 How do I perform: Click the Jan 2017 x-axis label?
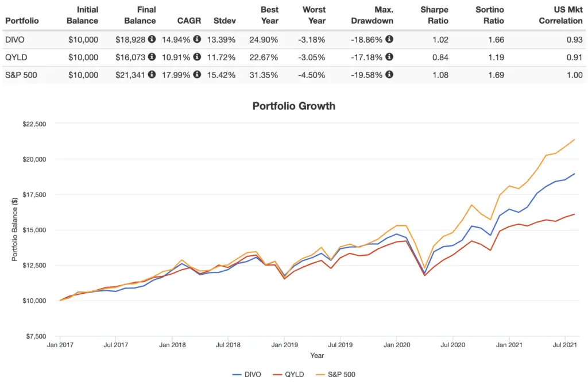coord(60,345)
